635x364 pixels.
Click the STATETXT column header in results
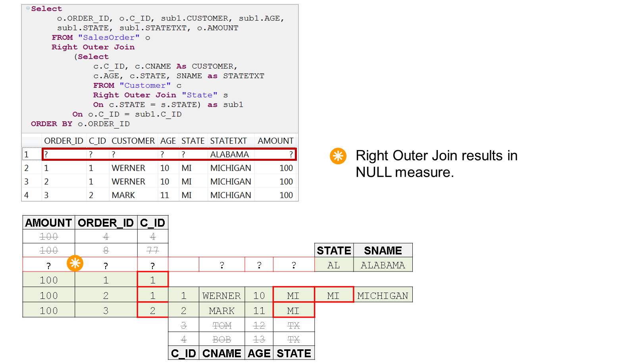pyautogui.click(x=228, y=141)
